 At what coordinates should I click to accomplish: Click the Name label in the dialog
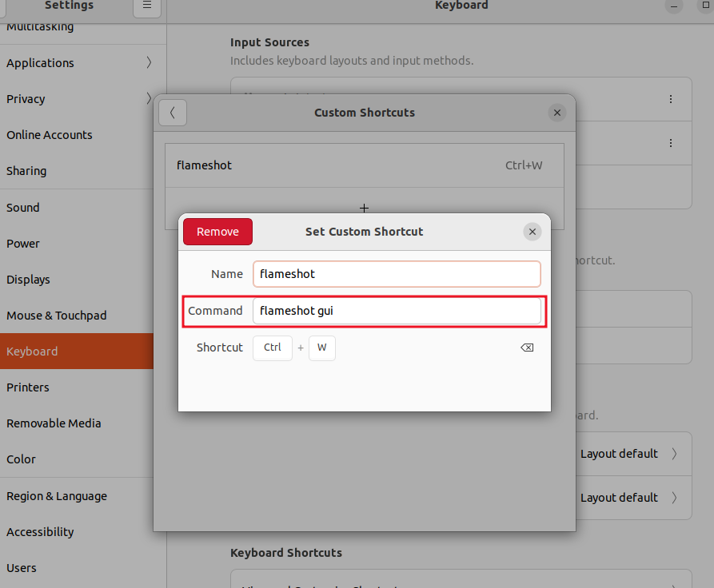227,274
